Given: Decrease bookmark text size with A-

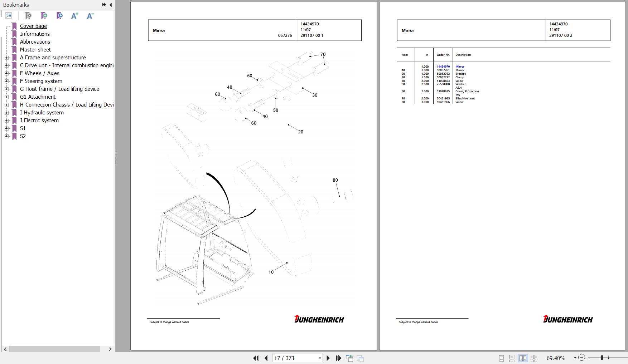Looking at the screenshot, I should (x=90, y=16).
